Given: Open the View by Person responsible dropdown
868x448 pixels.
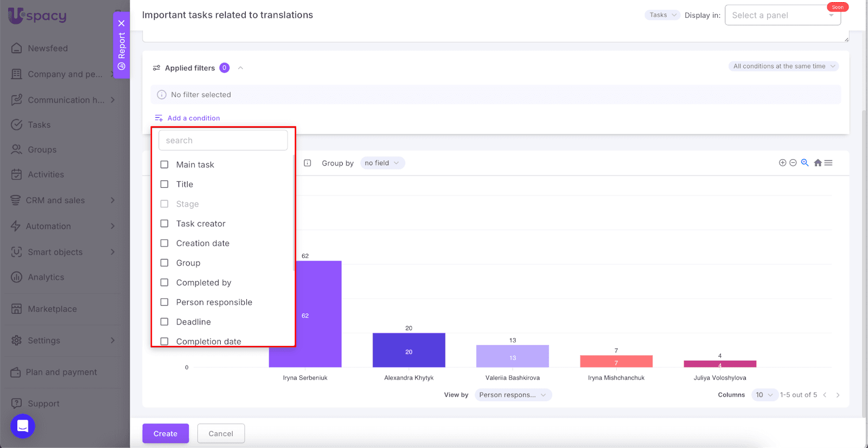Looking at the screenshot, I should 513,395.
